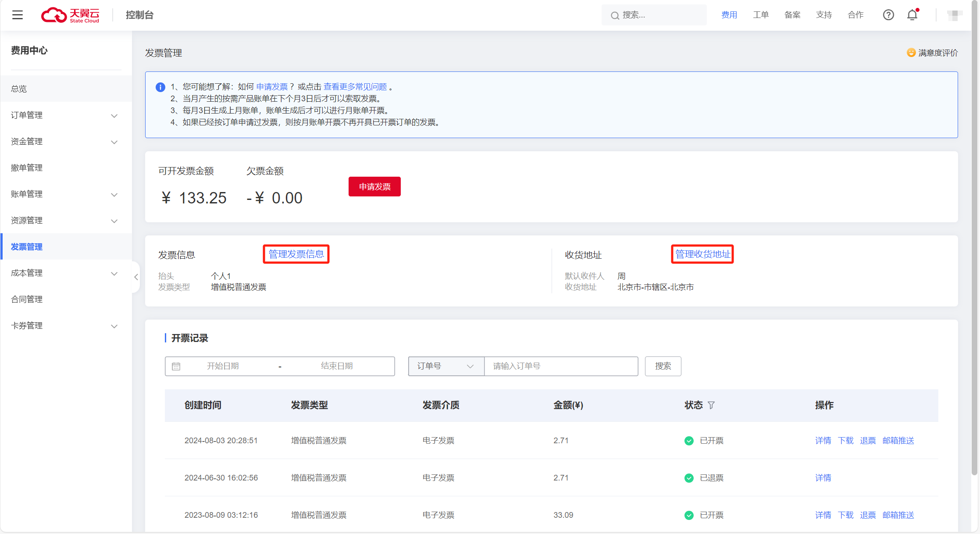Open the notification bell
The height and width of the screenshot is (534, 980).
pyautogui.click(x=912, y=15)
